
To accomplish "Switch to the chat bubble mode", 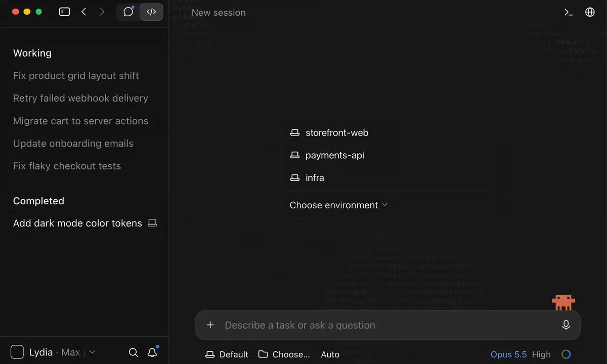I will click(x=128, y=12).
